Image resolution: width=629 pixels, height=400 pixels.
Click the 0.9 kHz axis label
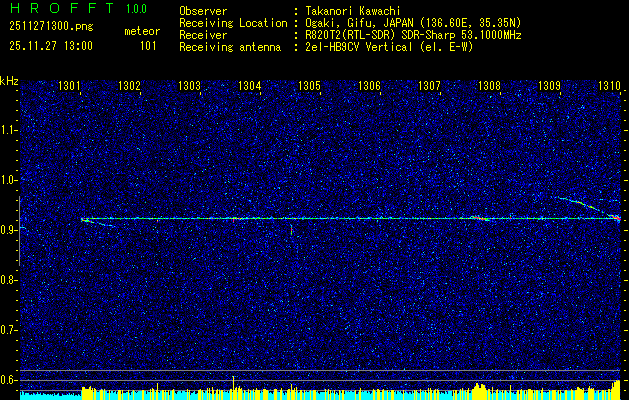pyautogui.click(x=8, y=230)
